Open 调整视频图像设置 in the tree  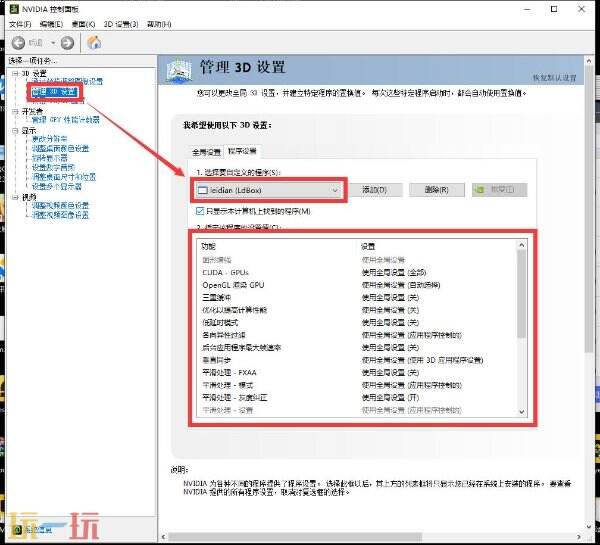coord(60,215)
